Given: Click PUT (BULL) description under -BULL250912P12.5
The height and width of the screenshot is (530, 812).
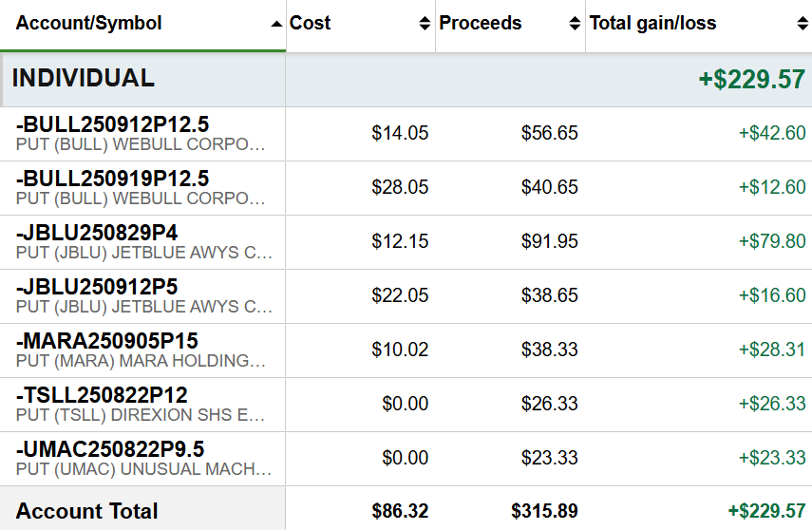Looking at the screenshot, I should click(x=141, y=144).
